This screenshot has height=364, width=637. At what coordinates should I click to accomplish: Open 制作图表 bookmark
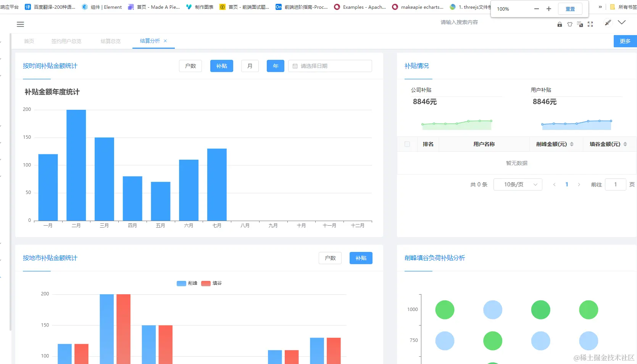[200, 7]
